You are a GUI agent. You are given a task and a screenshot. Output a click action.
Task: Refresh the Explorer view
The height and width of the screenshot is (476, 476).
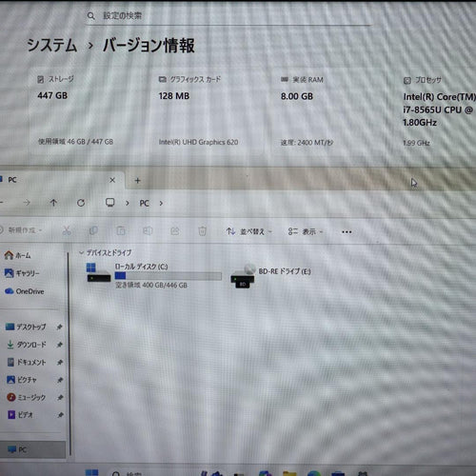[81, 203]
